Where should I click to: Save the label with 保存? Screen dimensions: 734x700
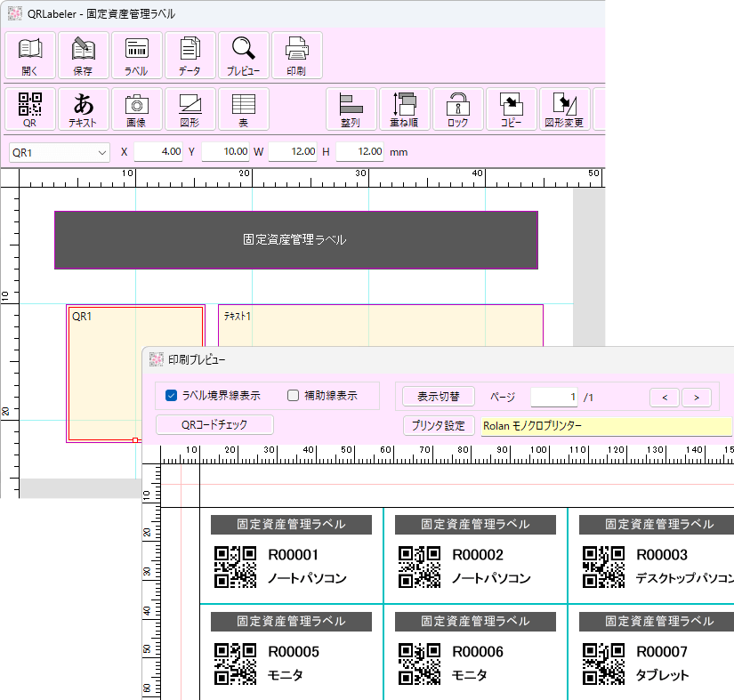click(83, 54)
